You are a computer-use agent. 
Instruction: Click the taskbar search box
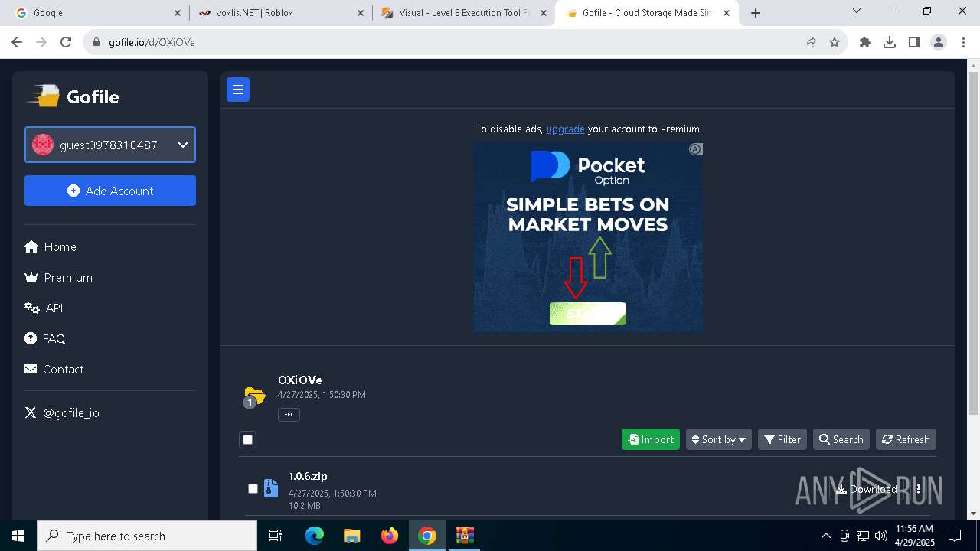[x=147, y=536]
